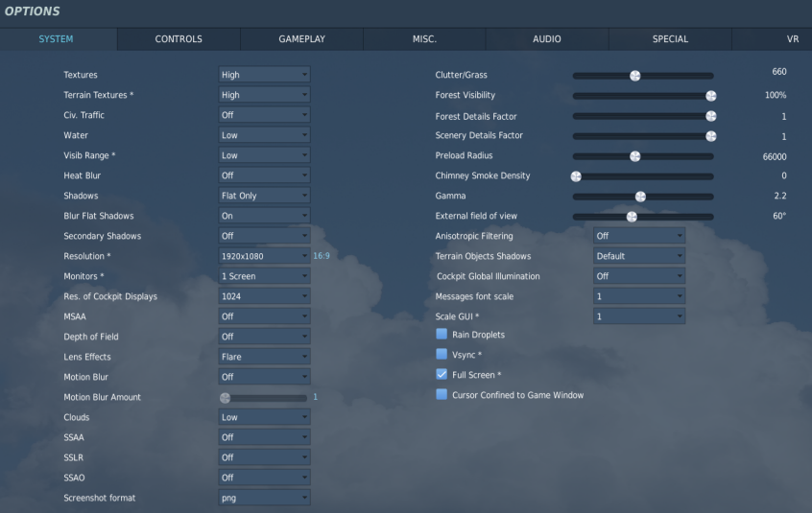
Task: Enable Cursor Confined to Game Window
Action: pos(442,394)
